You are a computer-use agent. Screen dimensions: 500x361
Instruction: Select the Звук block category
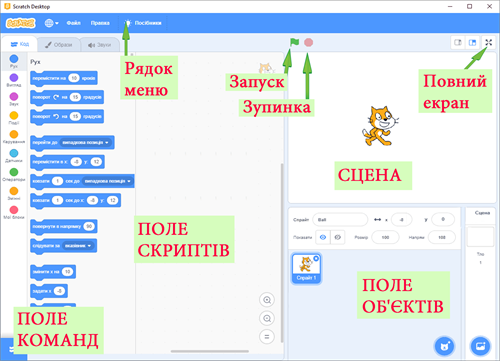[14, 99]
